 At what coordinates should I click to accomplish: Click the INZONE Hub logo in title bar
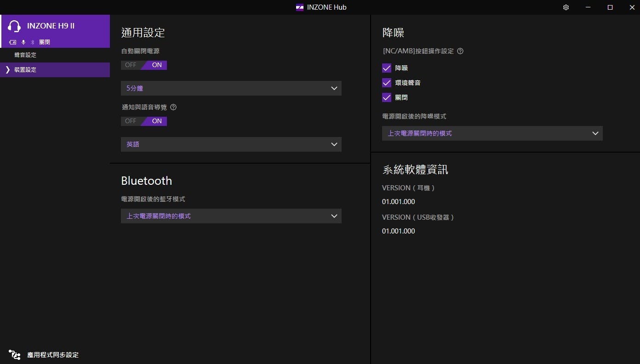300,7
